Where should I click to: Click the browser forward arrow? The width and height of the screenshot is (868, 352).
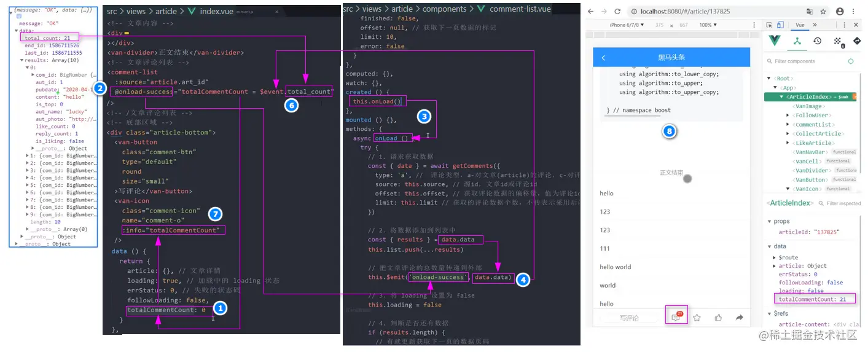point(604,11)
